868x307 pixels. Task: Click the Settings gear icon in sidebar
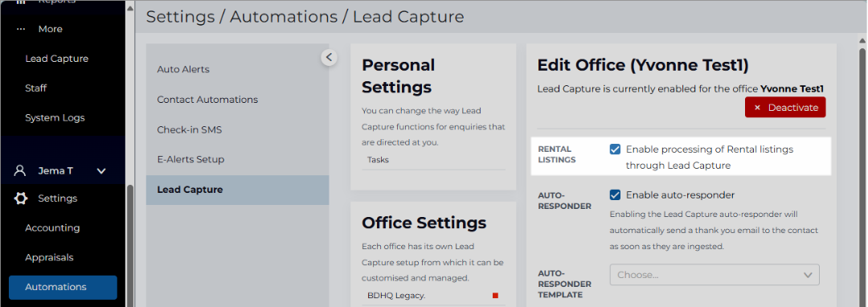tap(20, 198)
